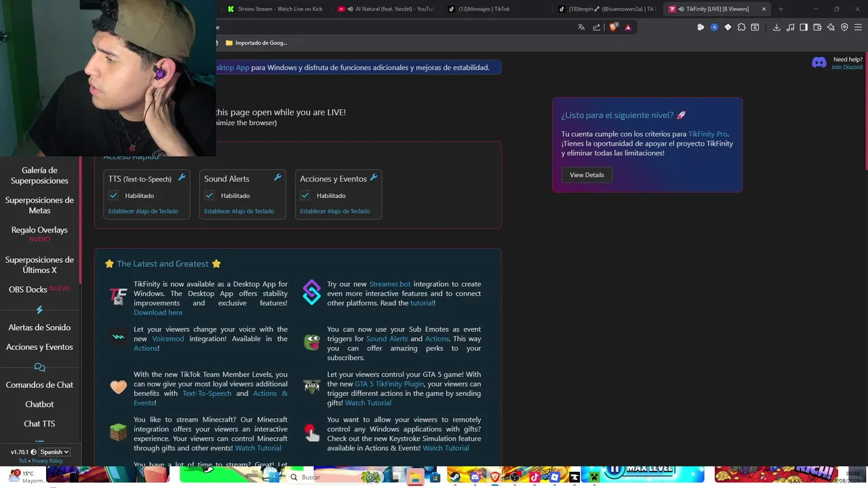Open the browser music playlist icon
The image size is (868, 488).
(x=790, y=27)
